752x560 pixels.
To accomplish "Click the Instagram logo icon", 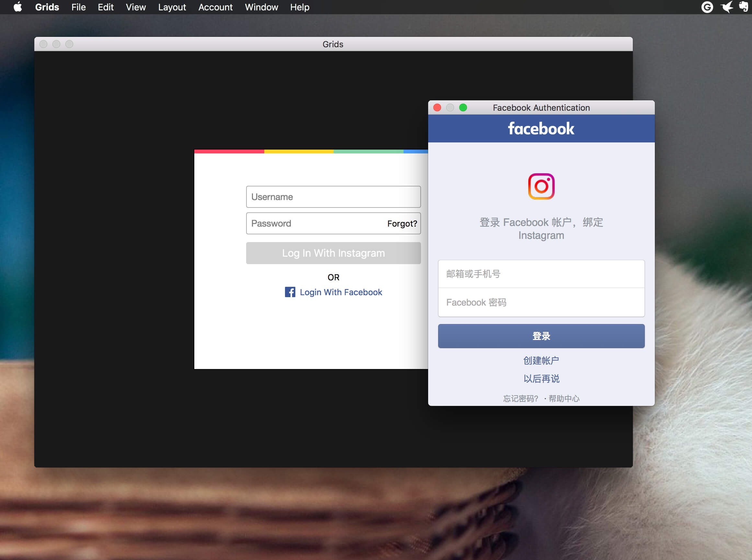I will [541, 186].
